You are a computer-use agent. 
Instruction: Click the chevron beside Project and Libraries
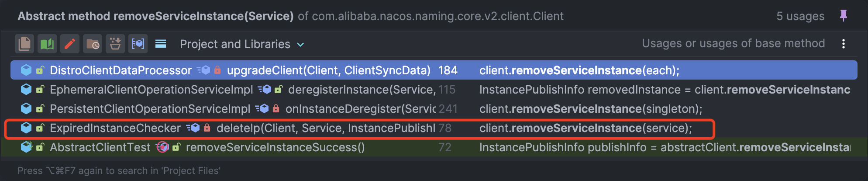(x=300, y=45)
